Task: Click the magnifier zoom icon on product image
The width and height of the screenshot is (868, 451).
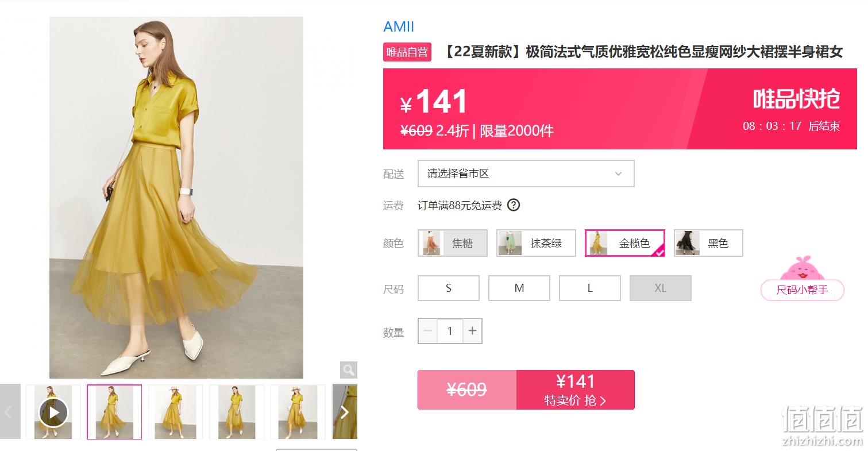Action: (x=348, y=369)
